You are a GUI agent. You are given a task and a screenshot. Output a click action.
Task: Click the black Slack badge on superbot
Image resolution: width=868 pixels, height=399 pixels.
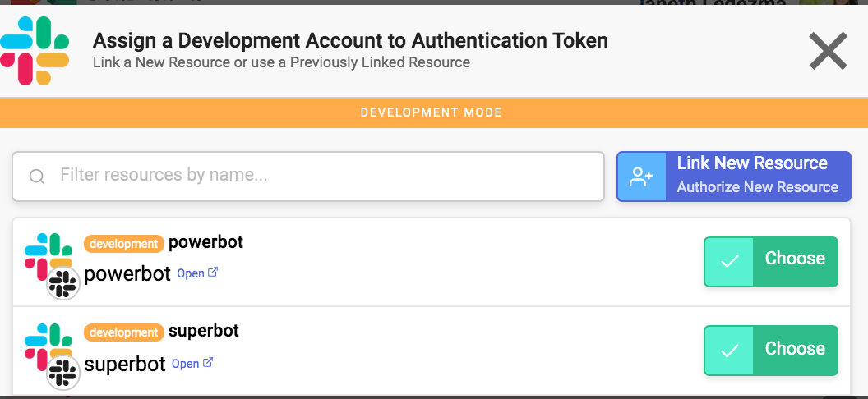tap(62, 373)
